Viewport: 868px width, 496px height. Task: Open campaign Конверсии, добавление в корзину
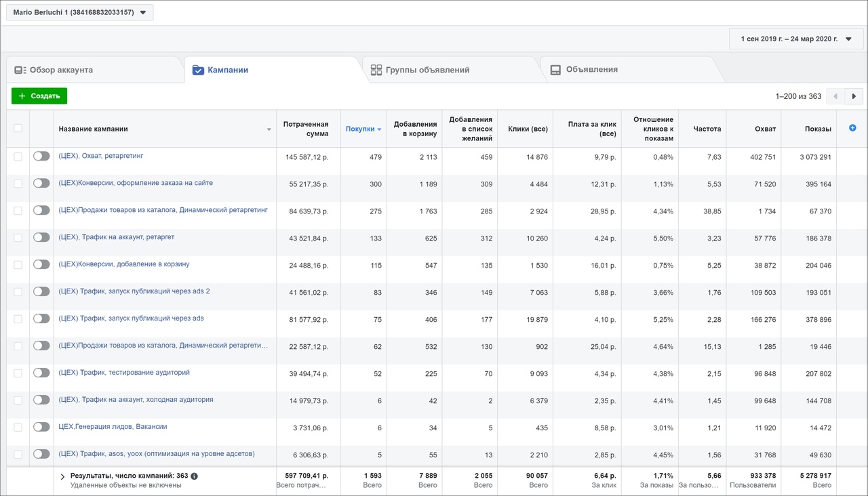[124, 264]
